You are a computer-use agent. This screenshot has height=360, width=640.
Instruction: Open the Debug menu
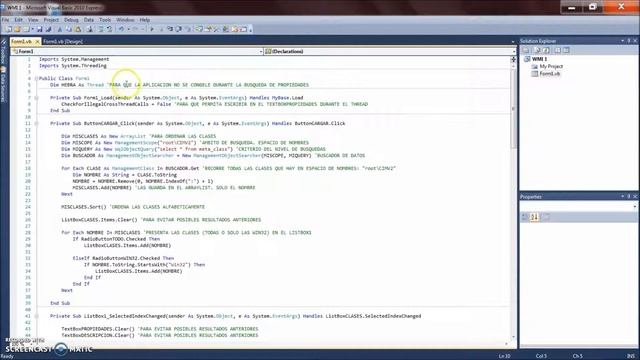pos(71,20)
